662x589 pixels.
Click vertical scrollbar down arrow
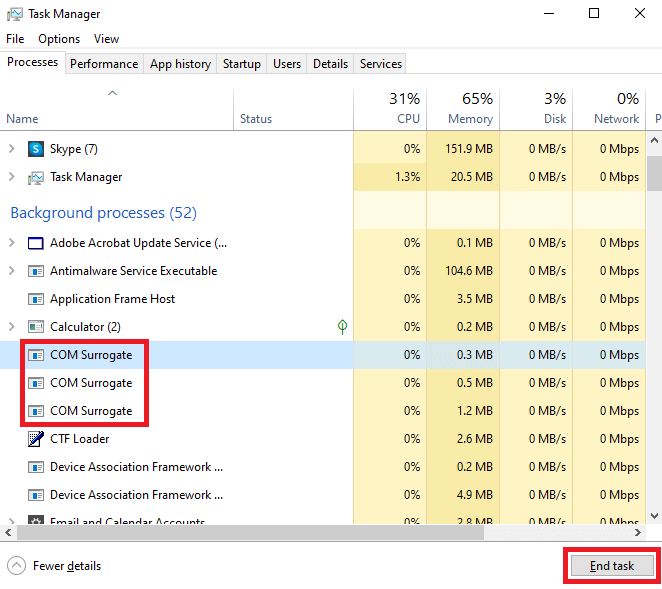pyautogui.click(x=654, y=516)
